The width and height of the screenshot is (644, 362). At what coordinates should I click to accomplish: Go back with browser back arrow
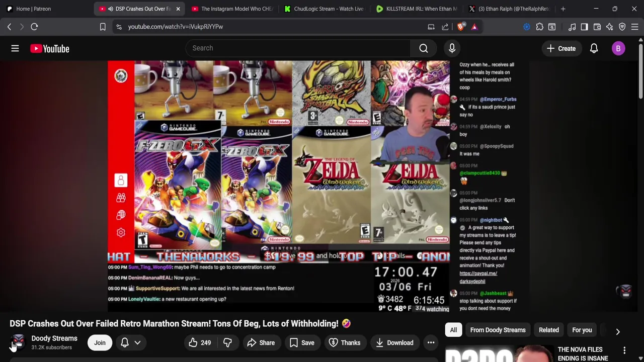point(9,27)
